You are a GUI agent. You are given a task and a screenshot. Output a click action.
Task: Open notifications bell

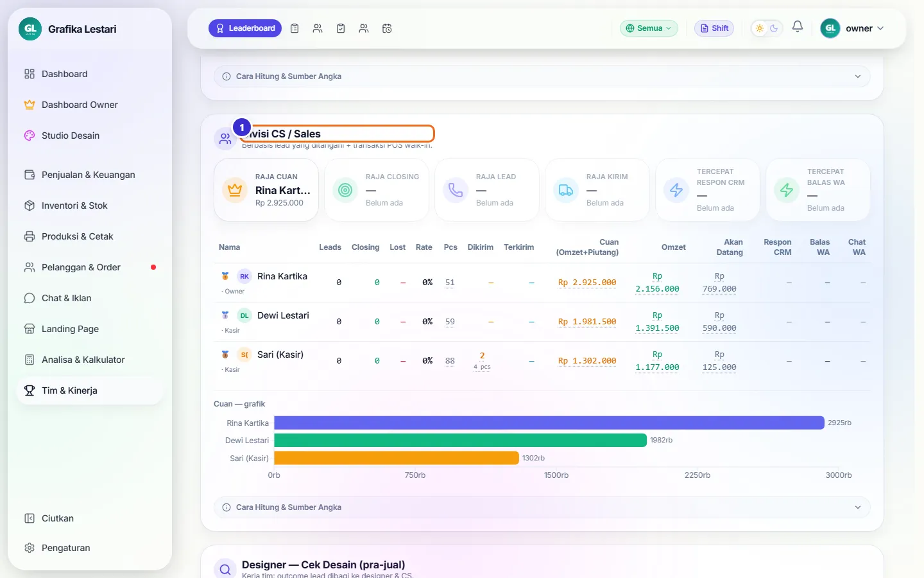tap(798, 27)
